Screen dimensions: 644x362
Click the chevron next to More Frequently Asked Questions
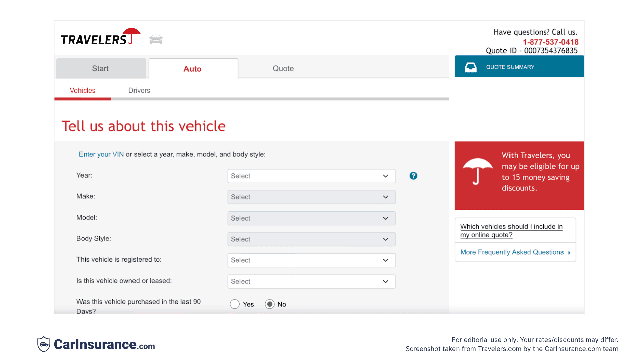[x=569, y=252]
